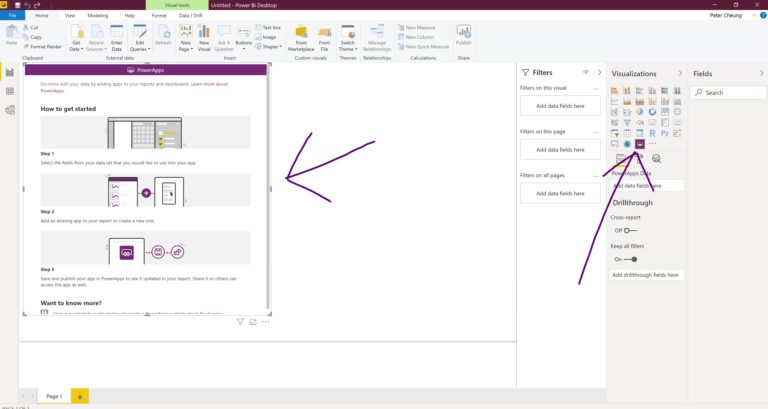Select the PowerApps visual icon
The width and height of the screenshot is (768, 409).
pyautogui.click(x=640, y=144)
